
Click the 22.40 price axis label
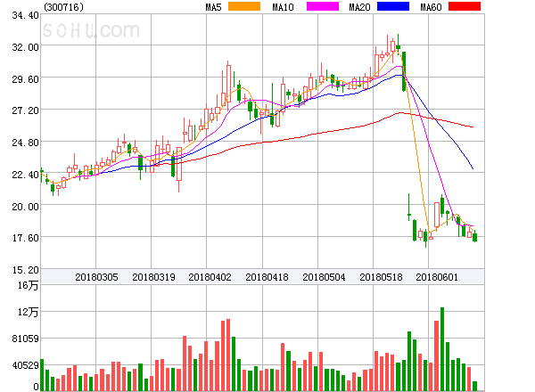click(25, 175)
